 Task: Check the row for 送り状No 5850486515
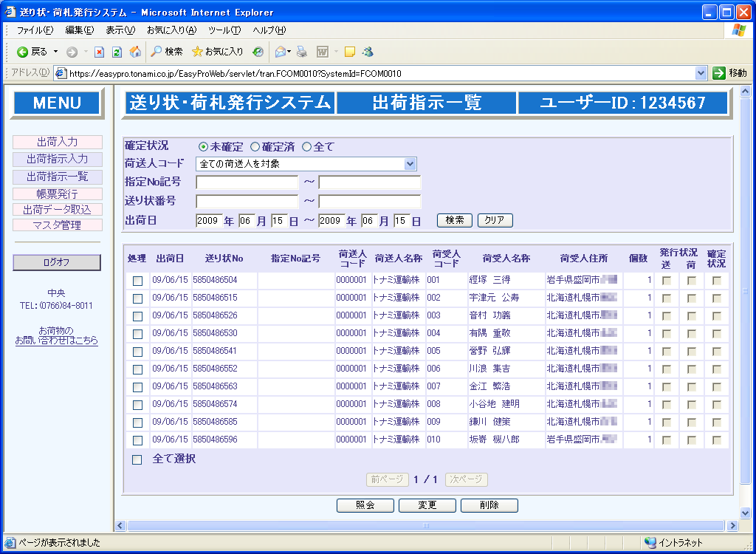137,298
